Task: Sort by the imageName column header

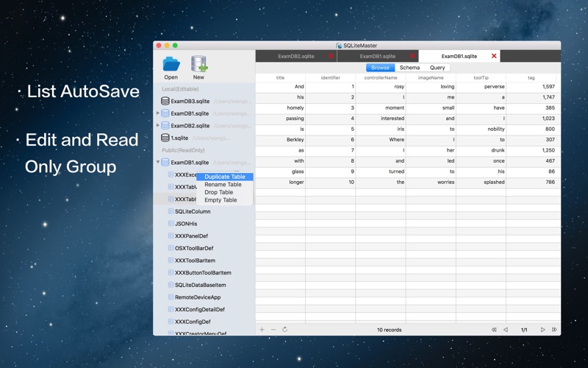Action: coord(431,78)
